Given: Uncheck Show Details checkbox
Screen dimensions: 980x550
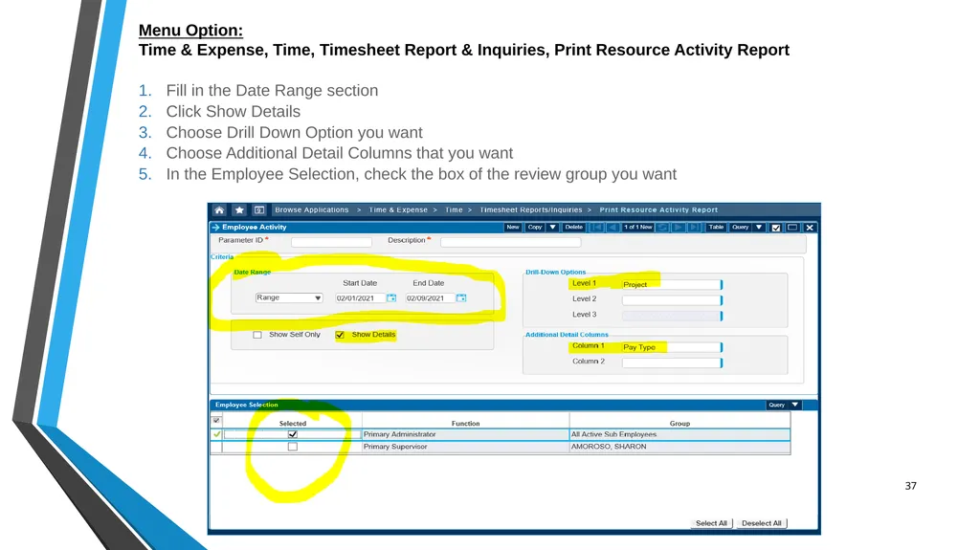Looking at the screenshot, I should pos(340,335).
